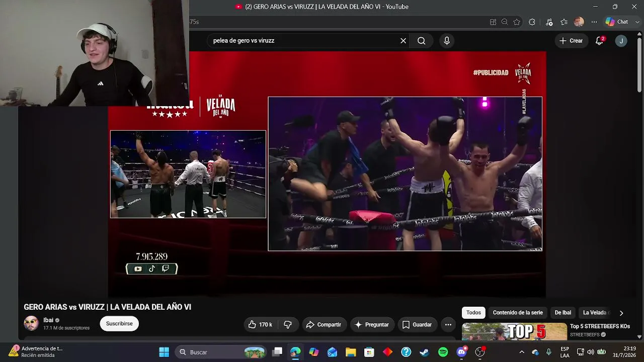644x362 pixels.
Task: Open Outlook from the taskbar
Action: [x=332, y=352]
